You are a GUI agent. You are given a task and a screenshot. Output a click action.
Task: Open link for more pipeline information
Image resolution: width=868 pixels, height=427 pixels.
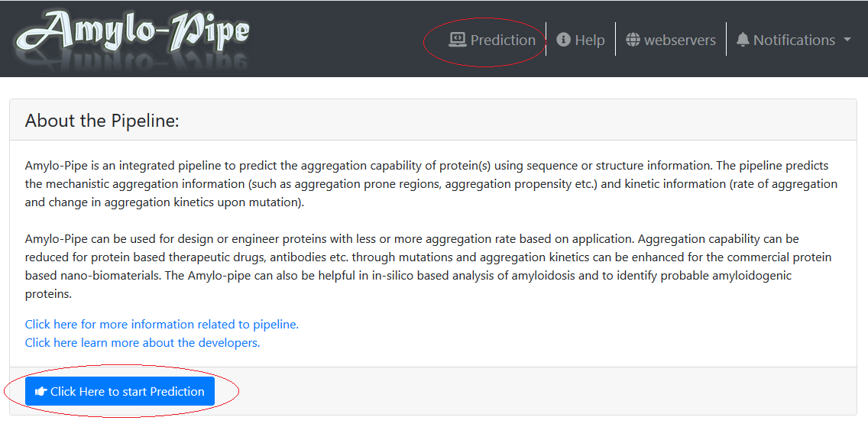[x=162, y=324]
